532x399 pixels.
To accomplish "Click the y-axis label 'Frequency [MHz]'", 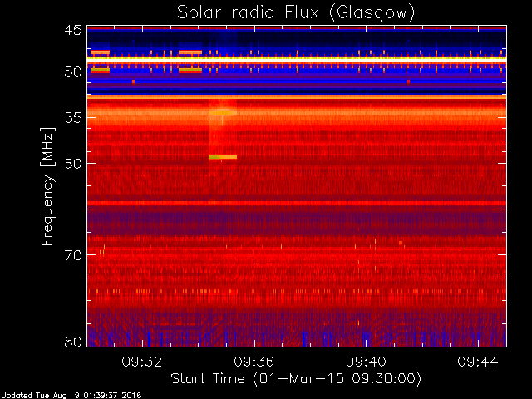I will coord(48,186).
